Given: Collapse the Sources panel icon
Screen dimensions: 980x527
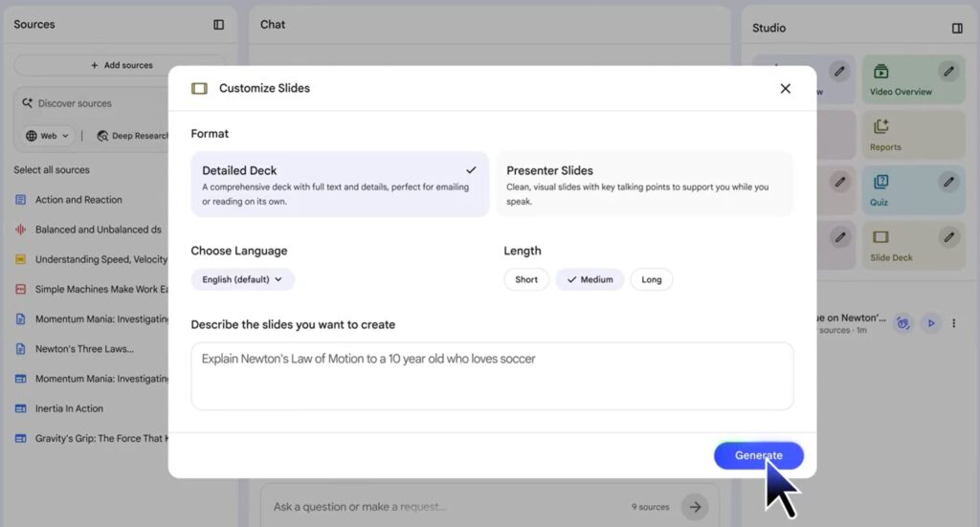Looking at the screenshot, I should click(218, 25).
